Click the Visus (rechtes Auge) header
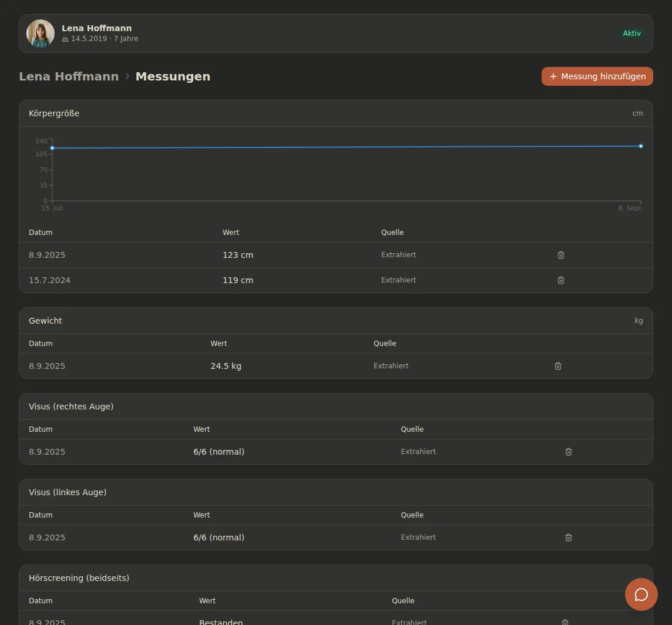This screenshot has width=672, height=625. point(71,406)
